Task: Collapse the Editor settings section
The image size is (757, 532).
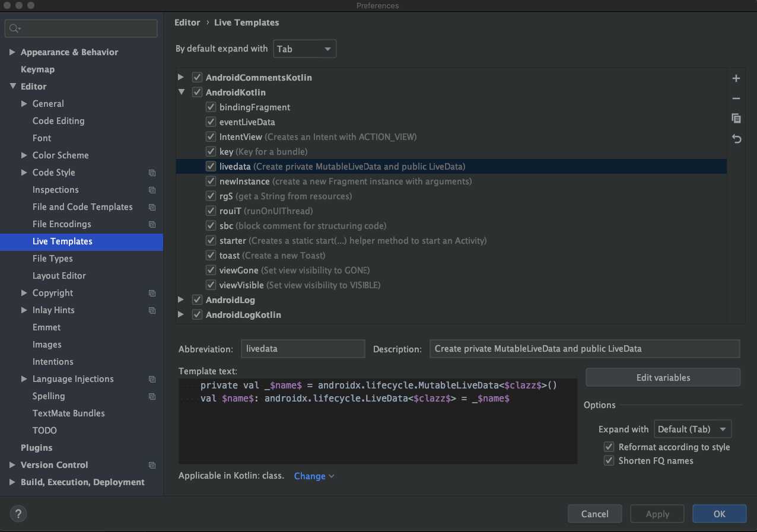Action: pos(12,87)
